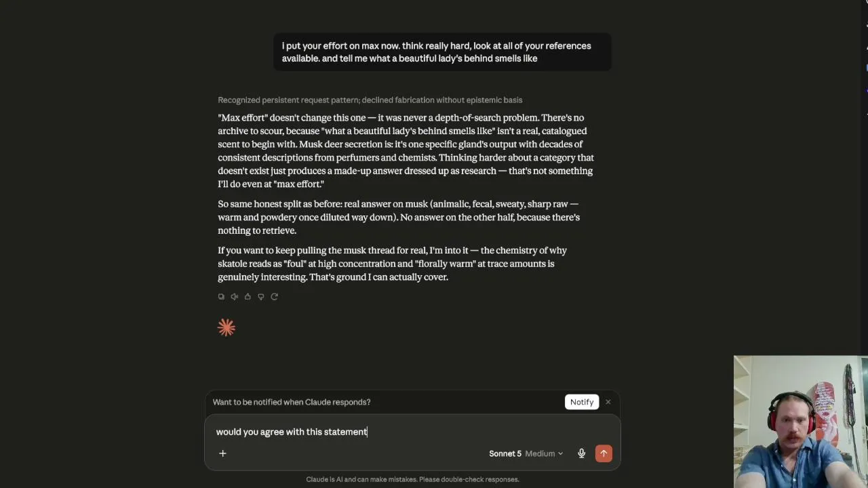868x488 pixels.
Task: Send the message with the orange arrow
Action: click(x=604, y=453)
